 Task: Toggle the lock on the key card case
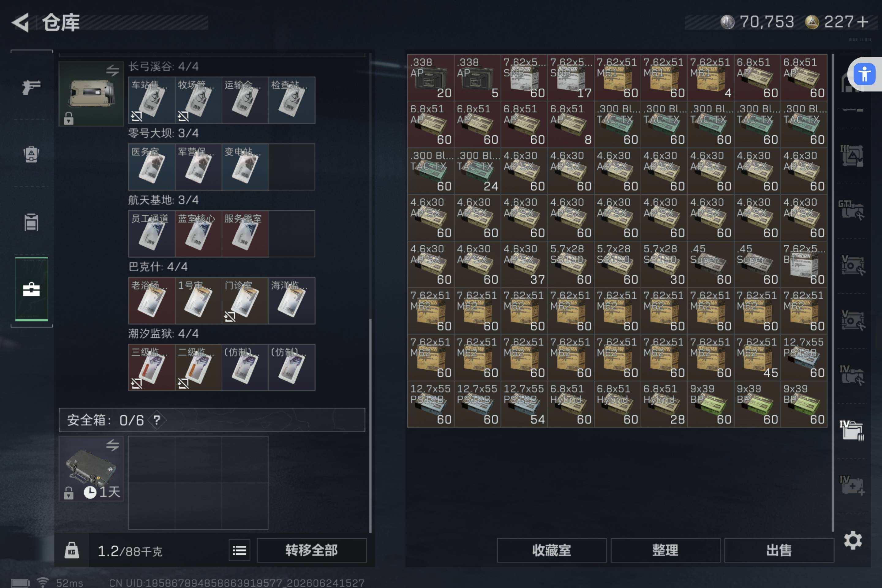[x=69, y=118]
